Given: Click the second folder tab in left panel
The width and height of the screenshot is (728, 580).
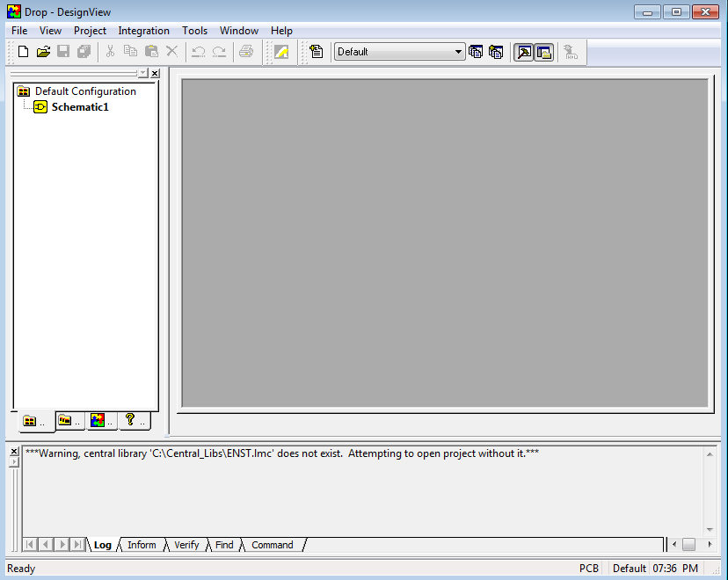Looking at the screenshot, I should pyautogui.click(x=69, y=421).
